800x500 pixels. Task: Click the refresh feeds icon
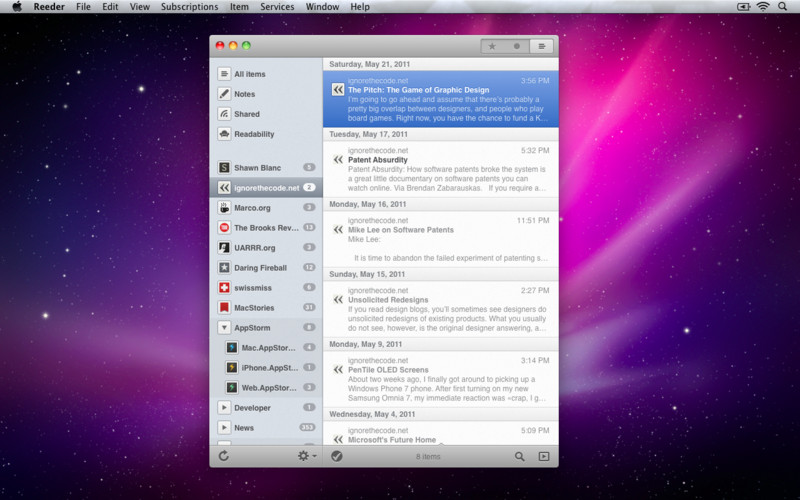[x=223, y=456]
